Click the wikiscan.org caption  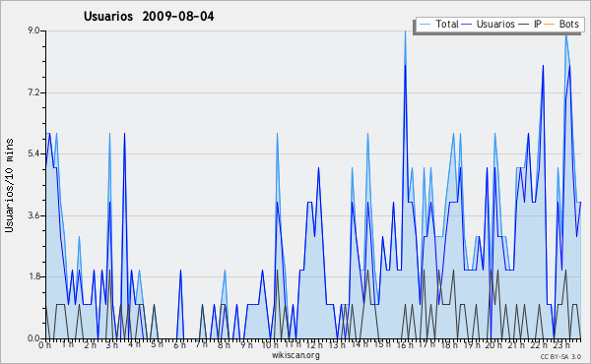click(295, 355)
